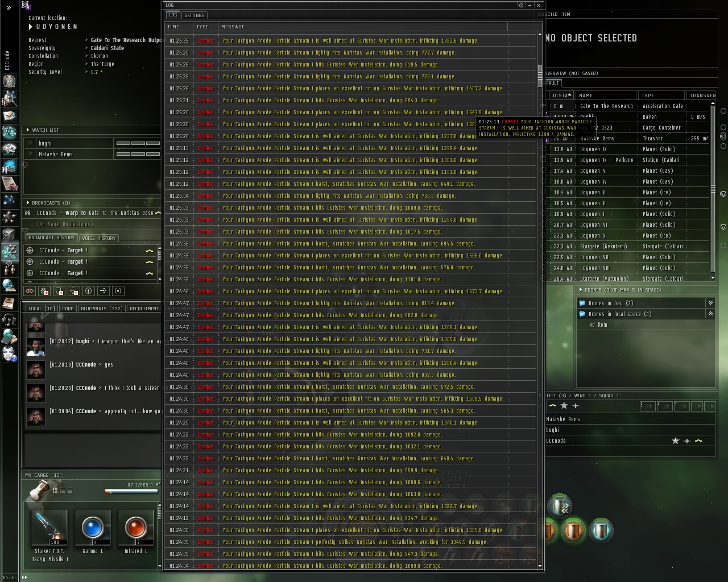This screenshot has width=728, height=582.
Task: Open the Local [18] chat tab
Action: pos(42,309)
